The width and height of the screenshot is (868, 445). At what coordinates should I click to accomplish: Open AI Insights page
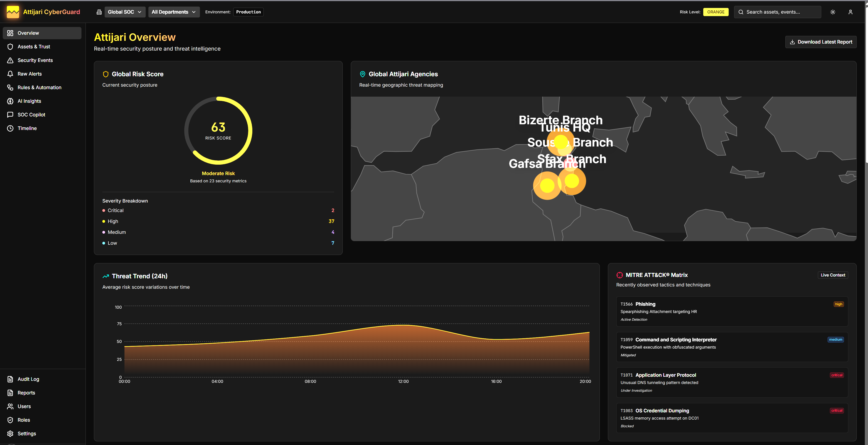tap(42, 101)
